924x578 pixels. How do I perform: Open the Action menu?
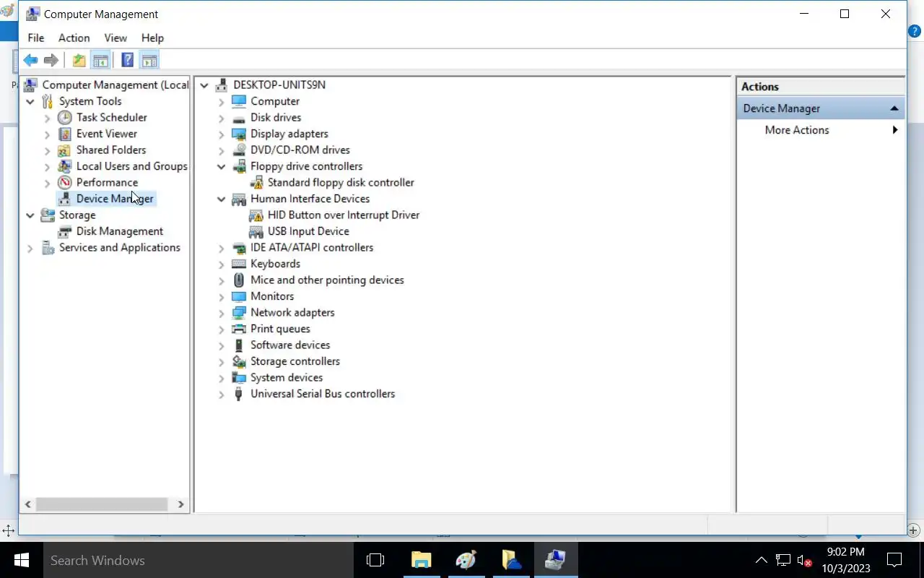(74, 38)
